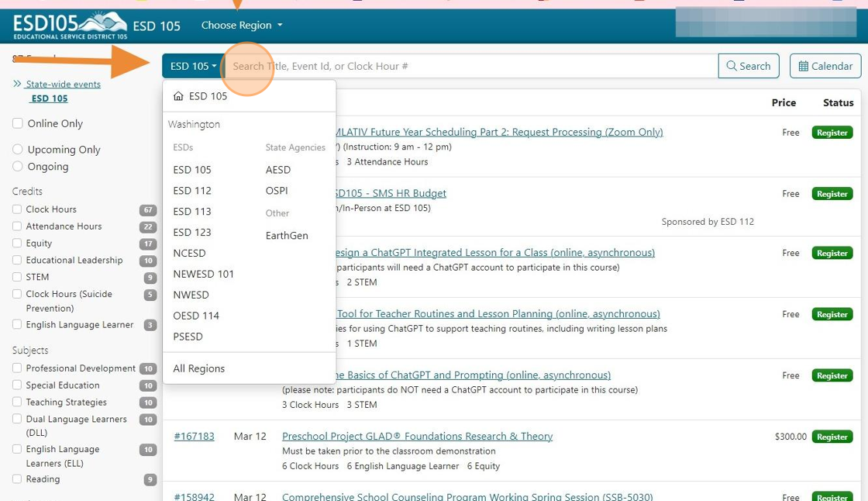The image size is (868, 501).
Task: Open Basics of ChatGPT and Prompting event
Action: [474, 375]
